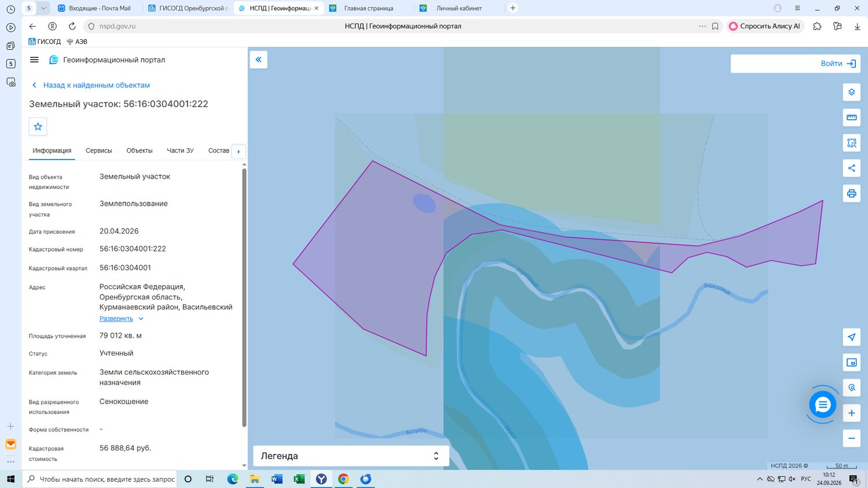
Task: Switch to the Сервисы tab
Action: tap(99, 150)
